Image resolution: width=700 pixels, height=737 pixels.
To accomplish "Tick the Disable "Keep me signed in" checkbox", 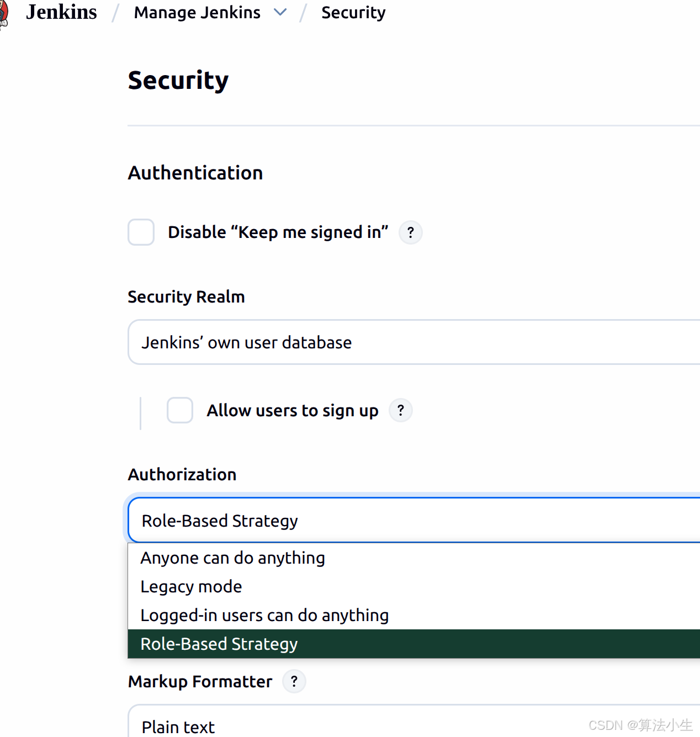I will point(141,232).
